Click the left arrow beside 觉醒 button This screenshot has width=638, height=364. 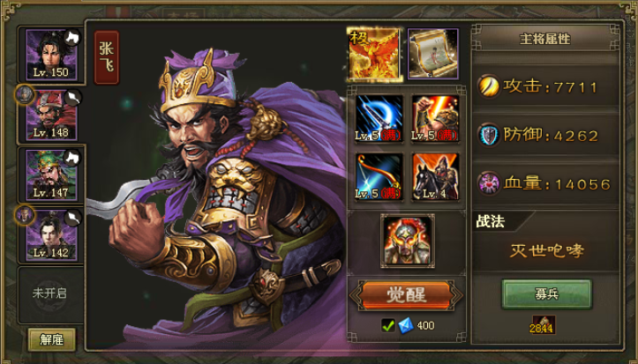tap(355, 296)
